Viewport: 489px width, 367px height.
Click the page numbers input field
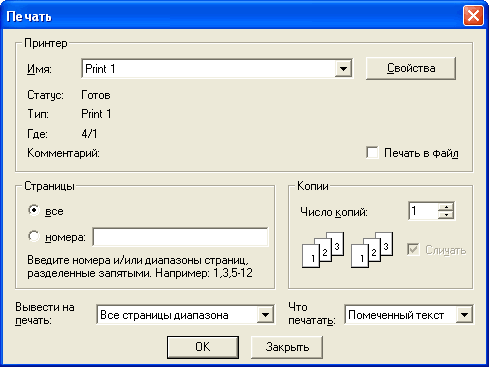[180, 237]
